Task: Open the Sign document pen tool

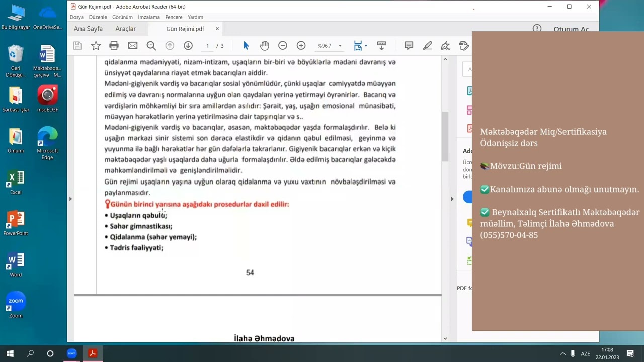Action: tap(445, 46)
